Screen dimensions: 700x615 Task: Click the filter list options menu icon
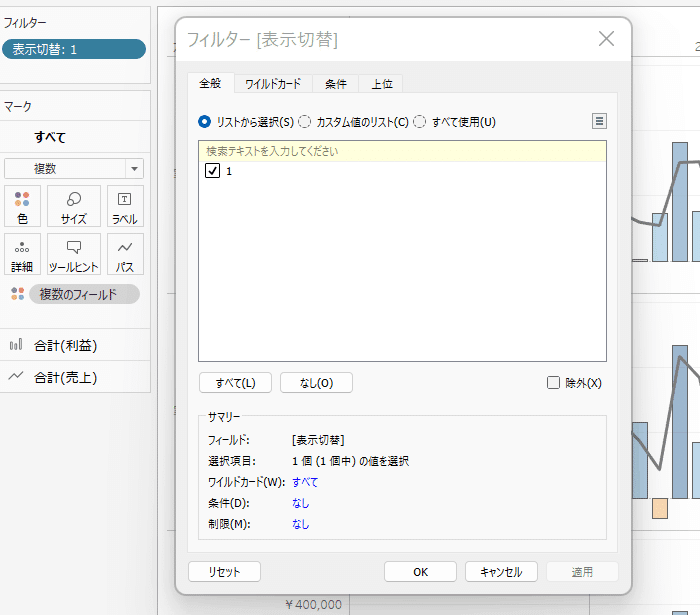(x=599, y=121)
